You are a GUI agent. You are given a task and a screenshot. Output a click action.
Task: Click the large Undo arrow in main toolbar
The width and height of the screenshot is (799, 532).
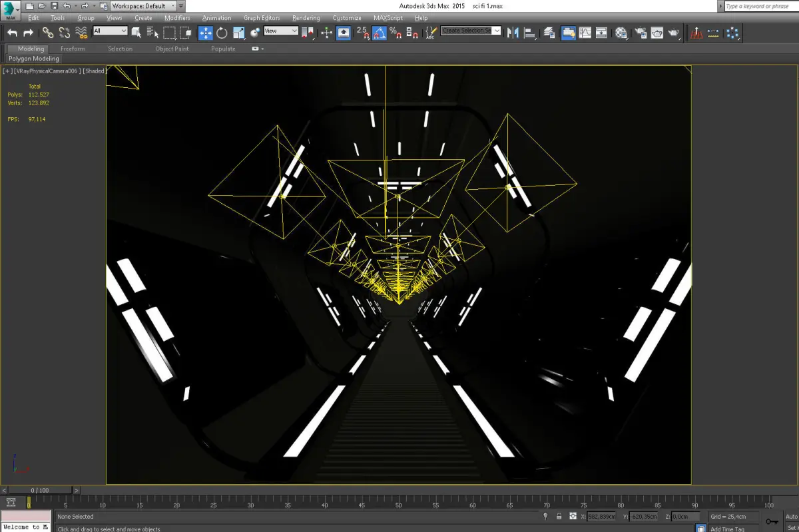click(x=12, y=33)
